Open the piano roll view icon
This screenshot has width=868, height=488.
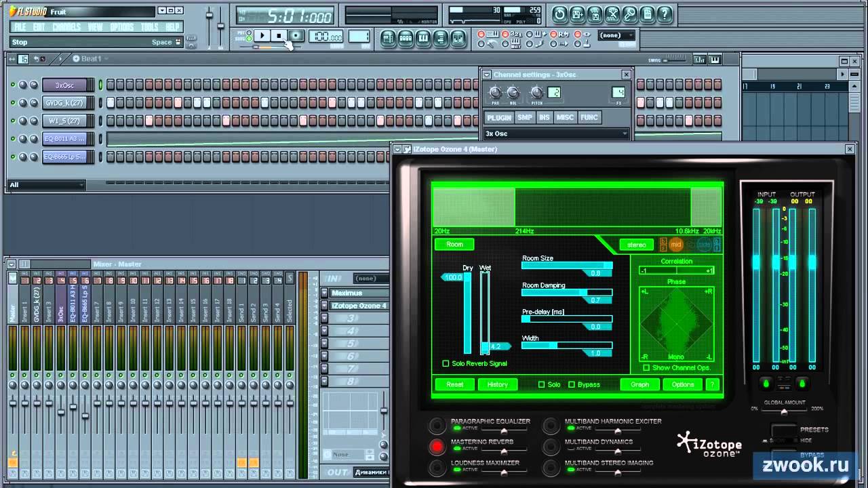423,38
